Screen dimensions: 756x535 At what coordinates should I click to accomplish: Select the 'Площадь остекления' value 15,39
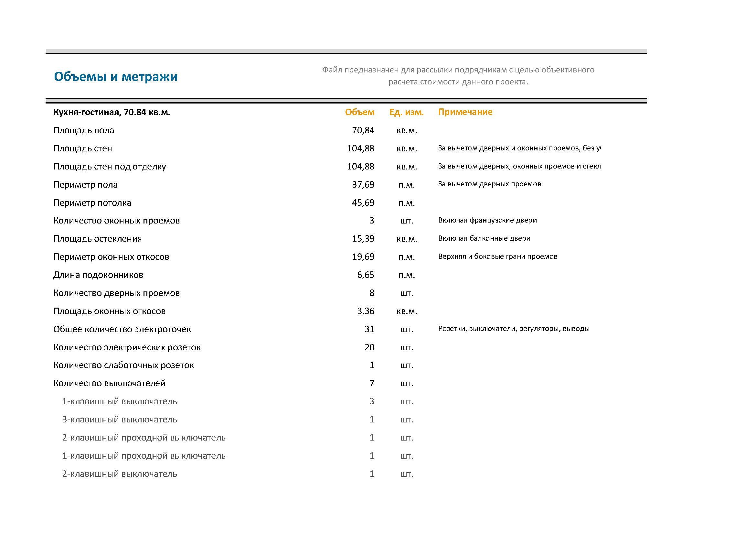pyautogui.click(x=363, y=238)
